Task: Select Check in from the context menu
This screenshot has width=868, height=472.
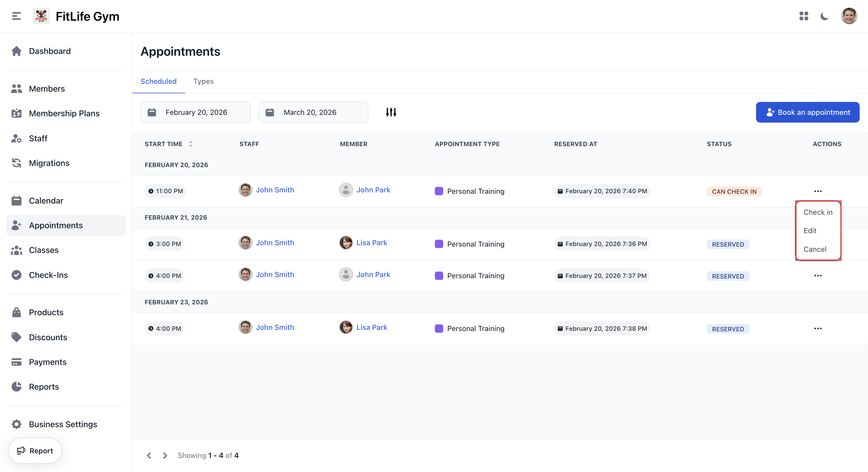Action: click(x=818, y=212)
